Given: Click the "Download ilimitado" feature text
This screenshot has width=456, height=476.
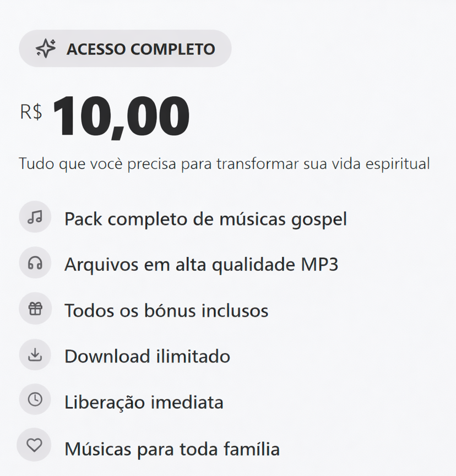Looking at the screenshot, I should coord(147,357).
